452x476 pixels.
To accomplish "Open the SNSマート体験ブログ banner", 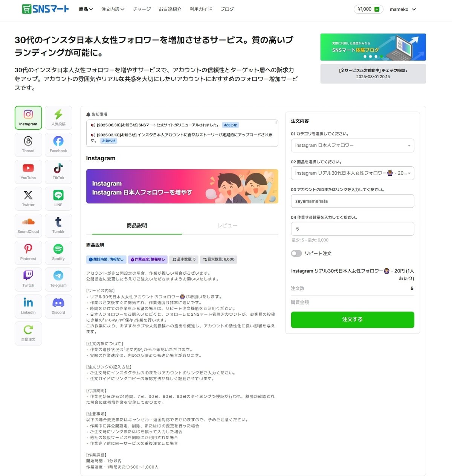I will (373, 47).
